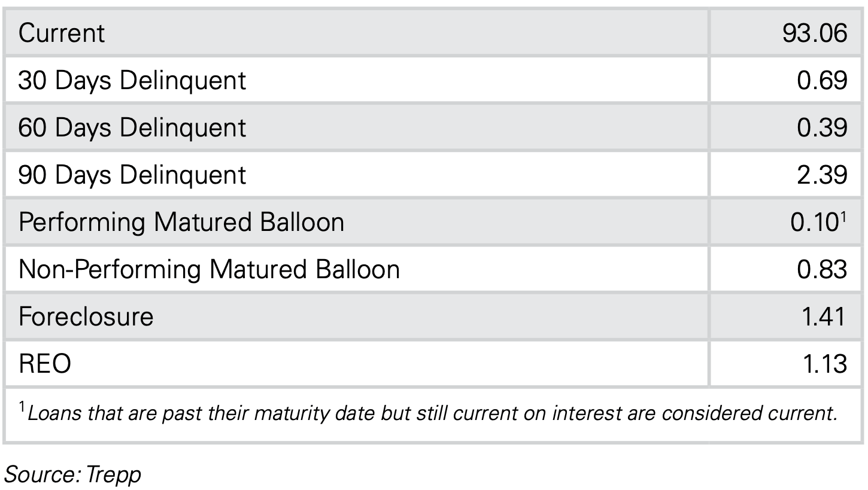Click the Non-Performing Matured Balloon label
The width and height of the screenshot is (868, 490).
tap(209, 269)
